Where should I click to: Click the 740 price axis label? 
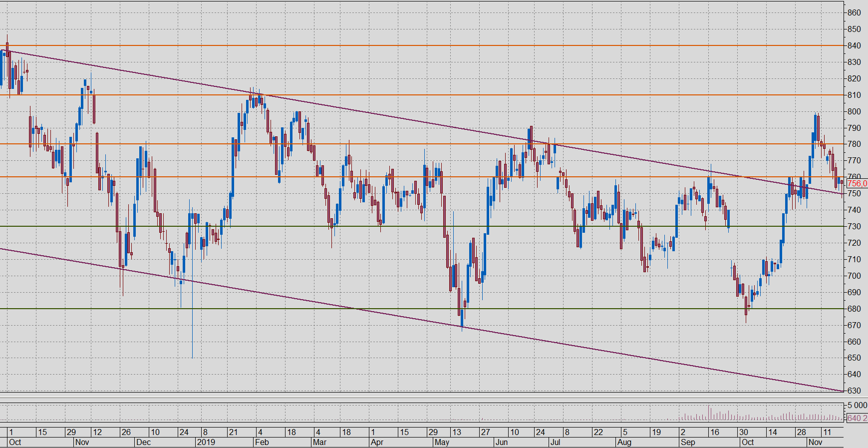[x=854, y=210]
